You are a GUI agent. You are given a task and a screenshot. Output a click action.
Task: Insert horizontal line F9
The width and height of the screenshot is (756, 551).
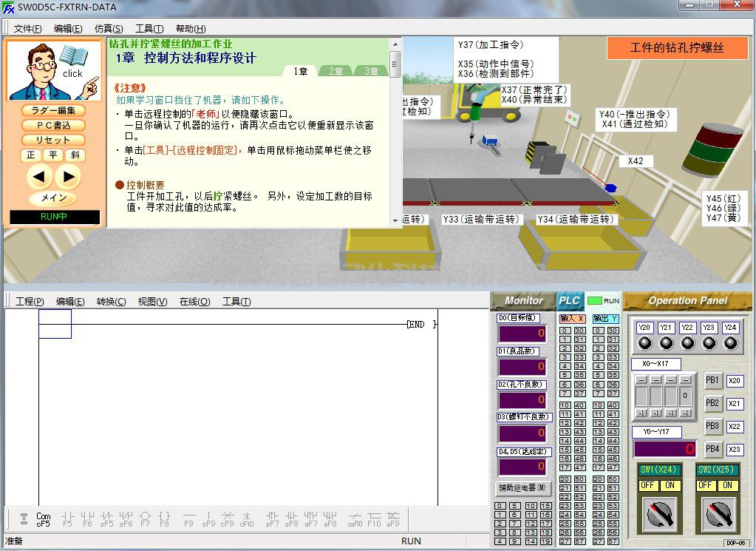pos(188,518)
